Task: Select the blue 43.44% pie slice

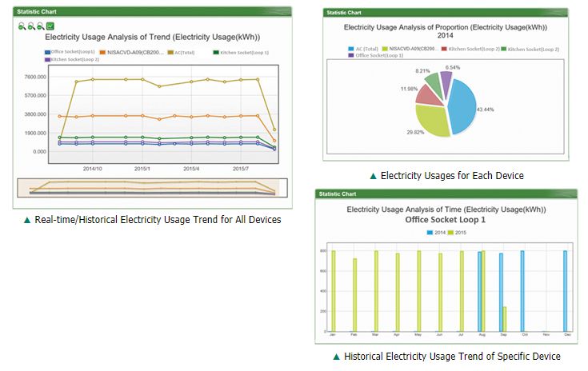Action: tap(463, 107)
